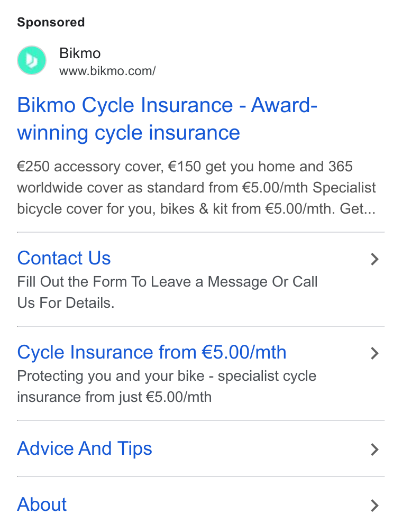Expand the Advice And Tips chevron
402x532 pixels.
pyautogui.click(x=374, y=449)
